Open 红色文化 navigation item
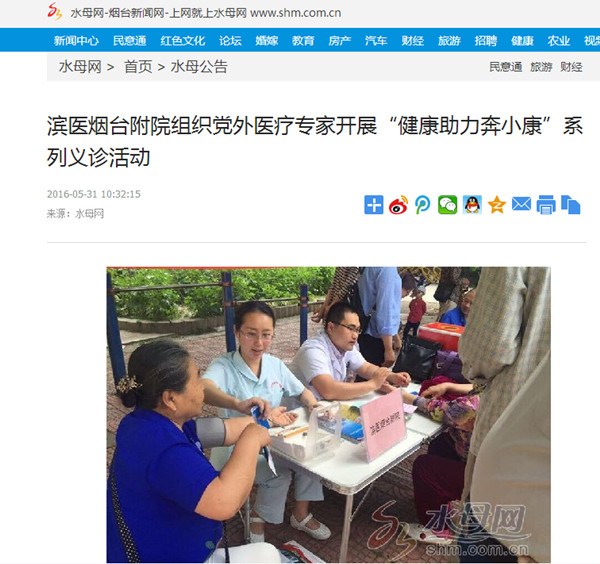This screenshot has width=600, height=564. [183, 41]
